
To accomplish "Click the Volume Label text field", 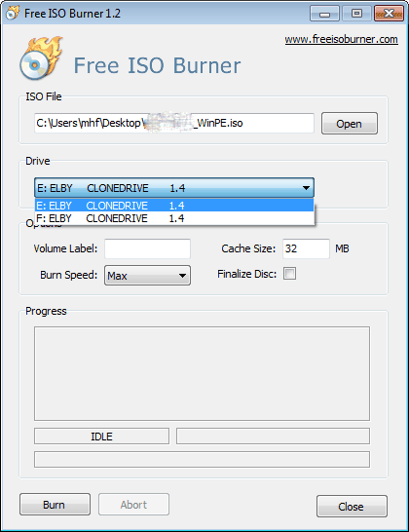I will [x=147, y=248].
